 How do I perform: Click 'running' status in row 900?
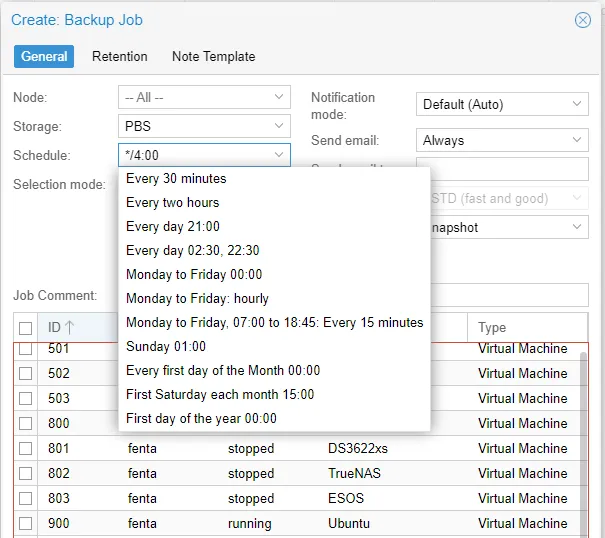click(250, 524)
